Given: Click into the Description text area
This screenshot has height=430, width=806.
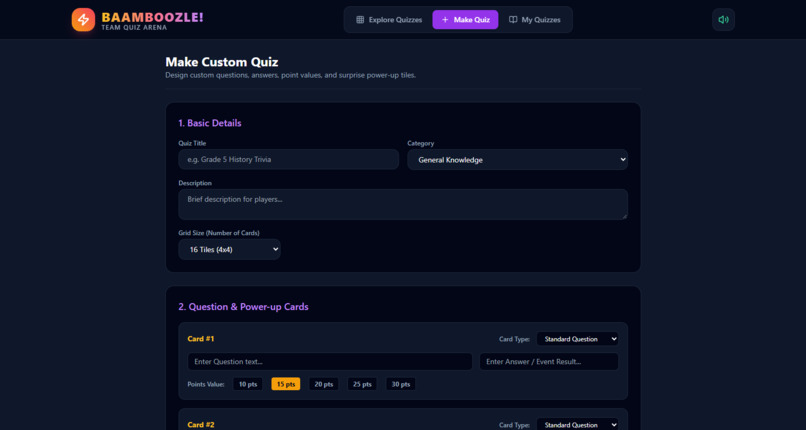Looking at the screenshot, I should [x=403, y=204].
